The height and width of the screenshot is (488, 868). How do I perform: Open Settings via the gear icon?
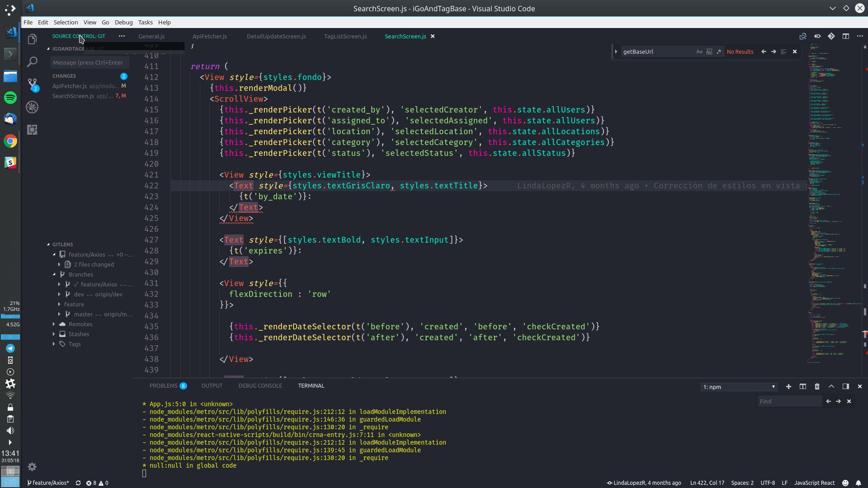(x=32, y=467)
